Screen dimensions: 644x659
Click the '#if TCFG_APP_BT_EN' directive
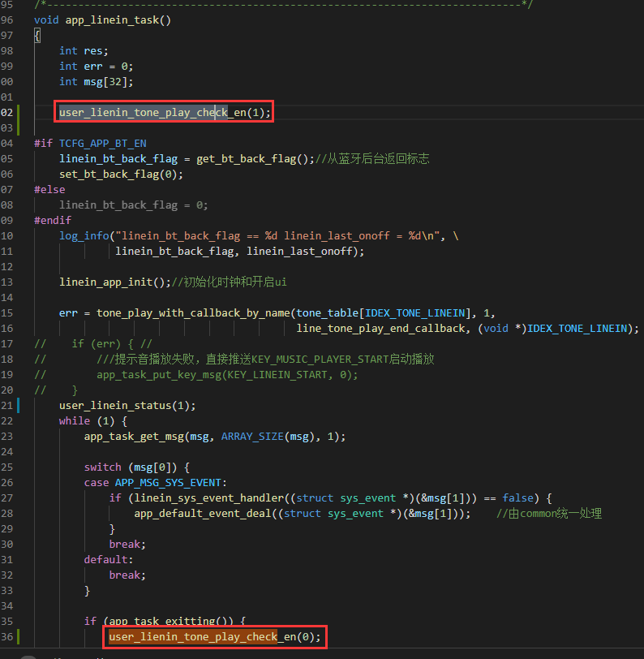pyautogui.click(x=90, y=144)
